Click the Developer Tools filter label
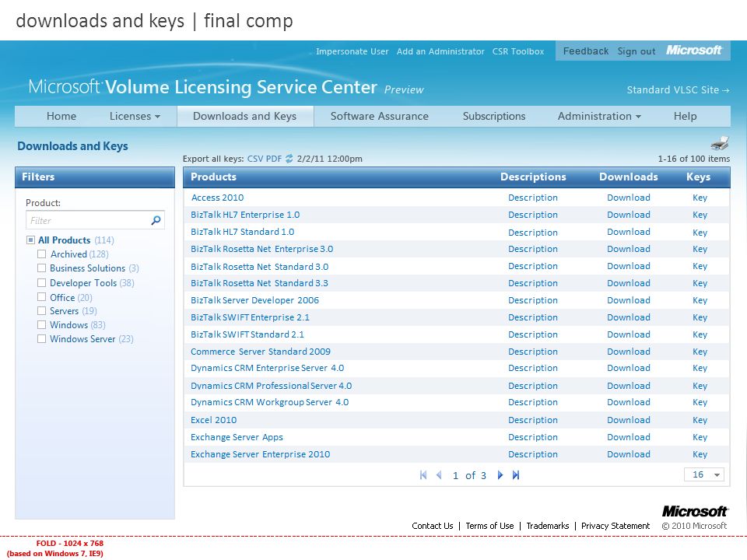747x560 pixels. 92,283
